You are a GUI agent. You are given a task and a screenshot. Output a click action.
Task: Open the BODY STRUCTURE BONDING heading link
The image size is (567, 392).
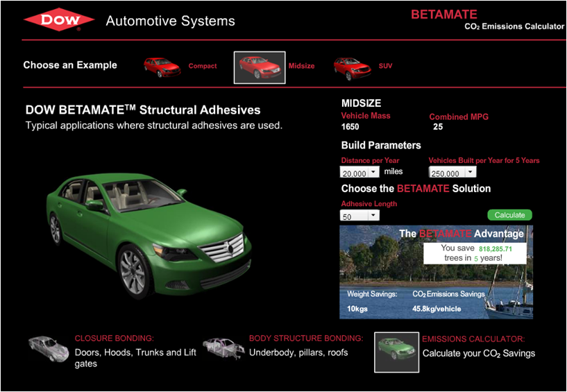(306, 339)
